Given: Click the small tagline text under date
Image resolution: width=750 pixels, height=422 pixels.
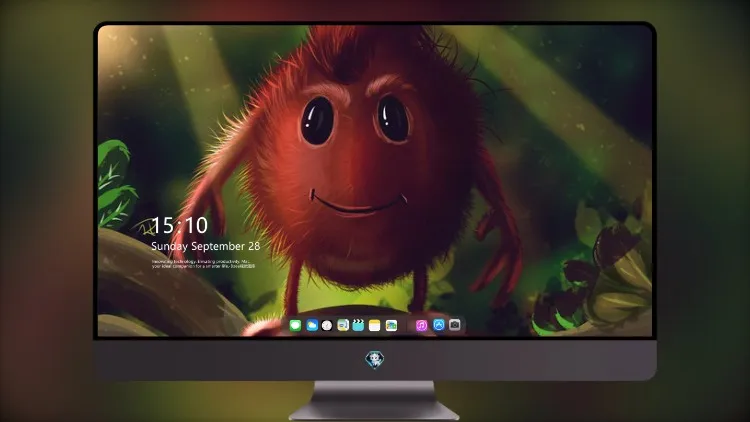Looking at the screenshot, I should [x=204, y=264].
